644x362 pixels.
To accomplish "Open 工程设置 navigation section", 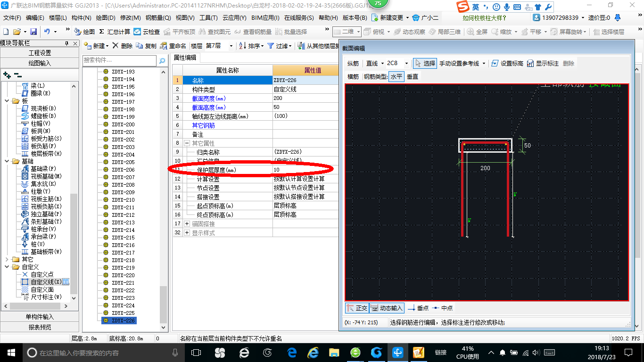I will [x=40, y=53].
